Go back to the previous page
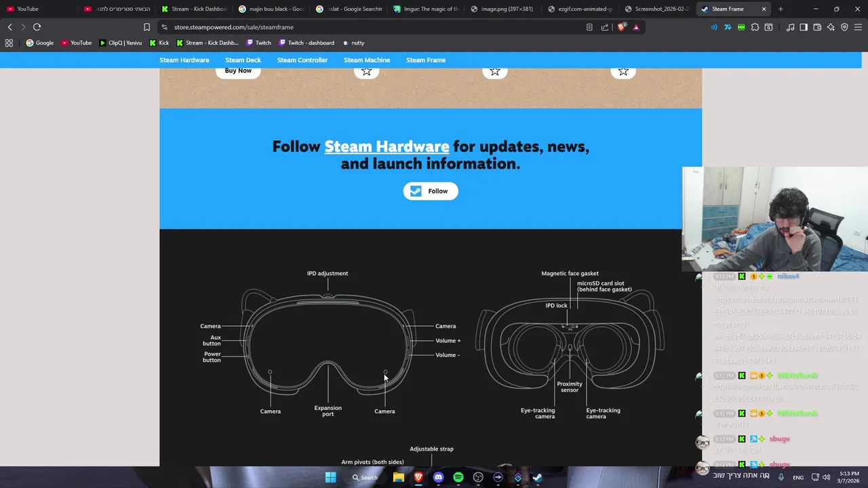 tap(9, 27)
